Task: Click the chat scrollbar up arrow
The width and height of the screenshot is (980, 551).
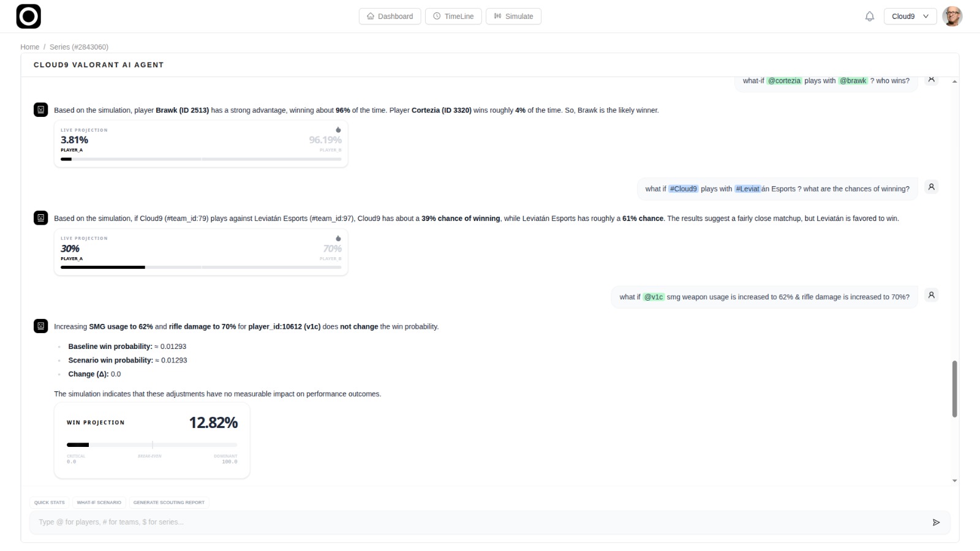Action: tap(954, 81)
